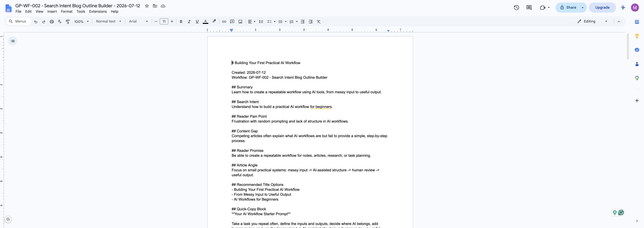This screenshot has width=644, height=228.
Task: Open the Extensions menu
Action: tap(98, 12)
